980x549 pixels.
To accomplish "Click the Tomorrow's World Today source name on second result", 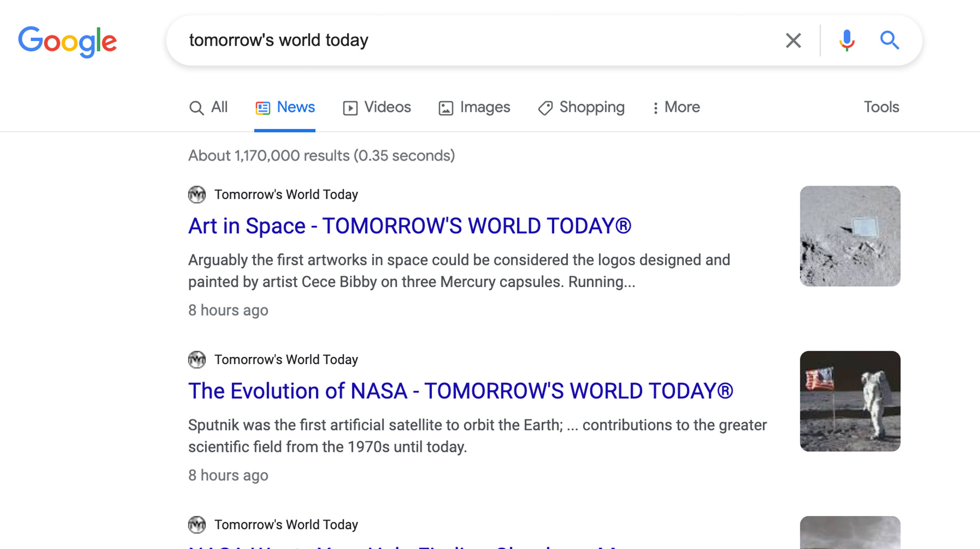I will [286, 359].
